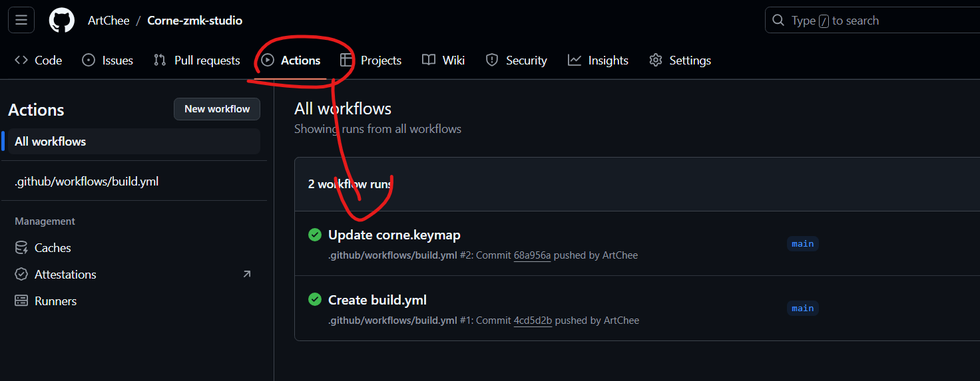The height and width of the screenshot is (381, 980).
Task: Click the All workflows page heading
Action: [343, 108]
